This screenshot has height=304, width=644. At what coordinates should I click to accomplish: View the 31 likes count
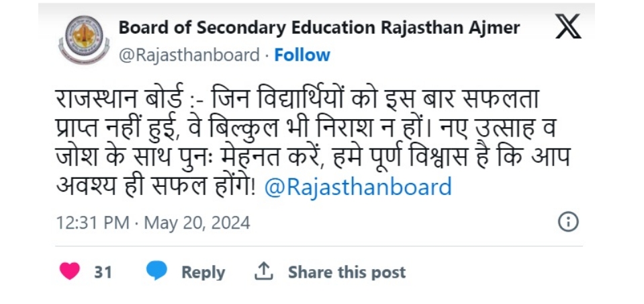[103, 272]
